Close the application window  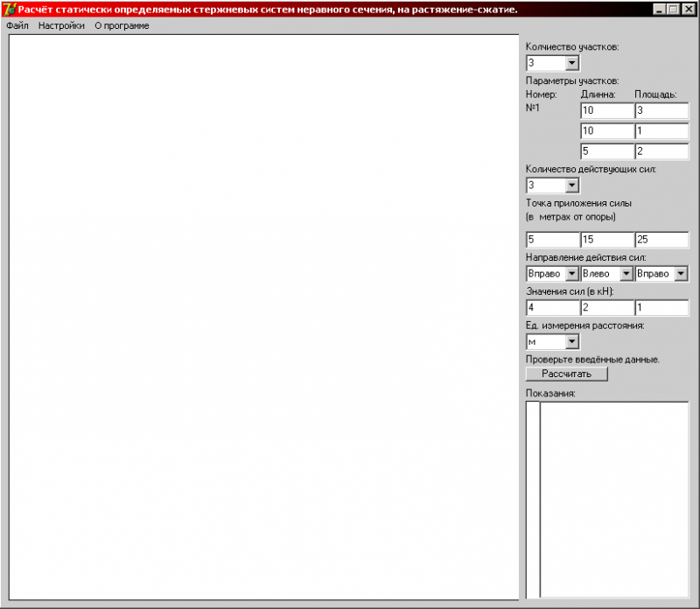(689, 10)
